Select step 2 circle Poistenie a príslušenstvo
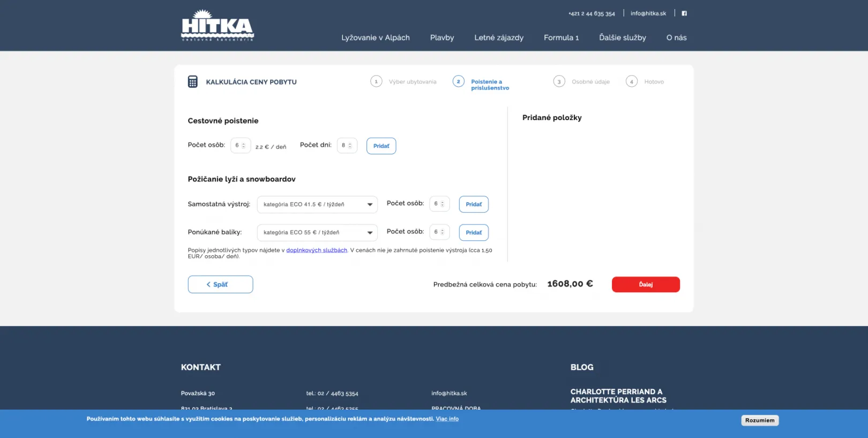The width and height of the screenshot is (868, 438). point(458,81)
